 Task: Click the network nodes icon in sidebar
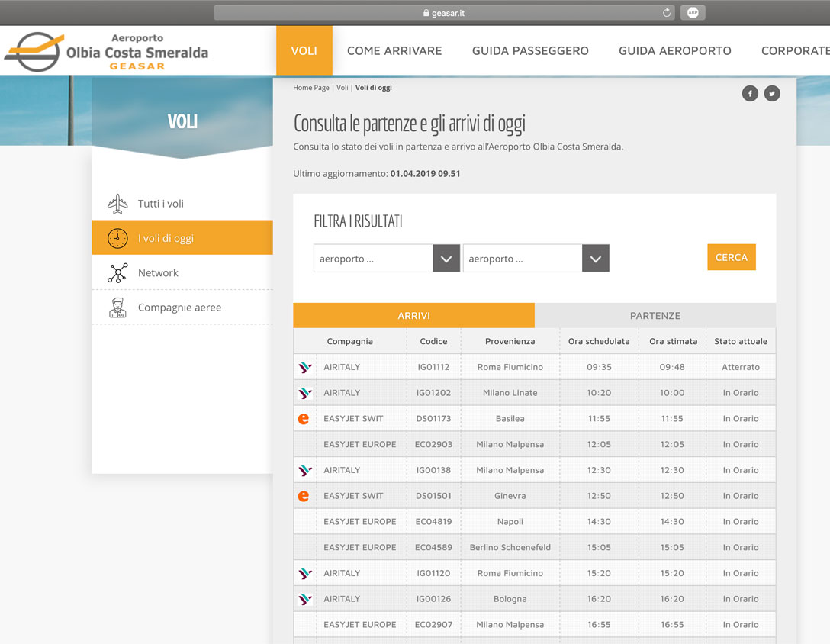point(117,272)
